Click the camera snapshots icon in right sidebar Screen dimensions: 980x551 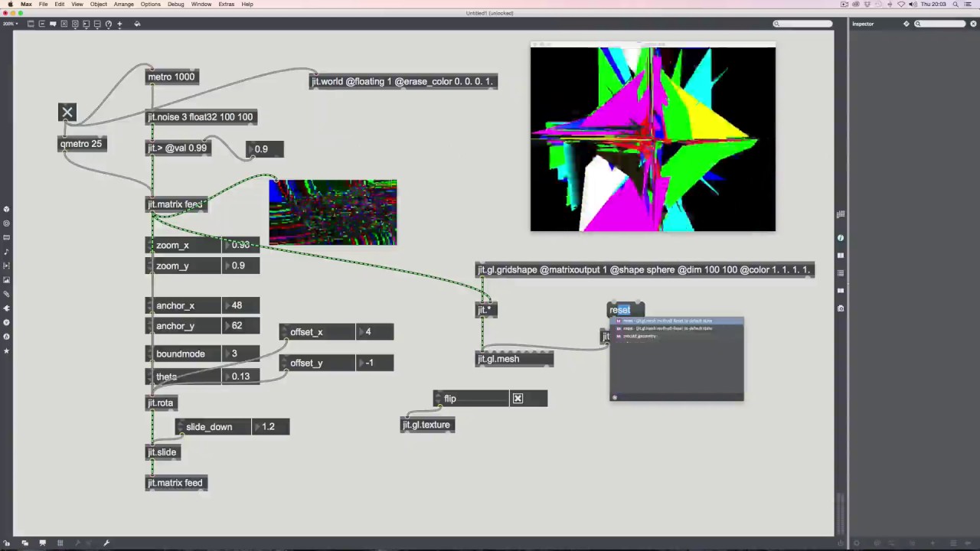841,308
